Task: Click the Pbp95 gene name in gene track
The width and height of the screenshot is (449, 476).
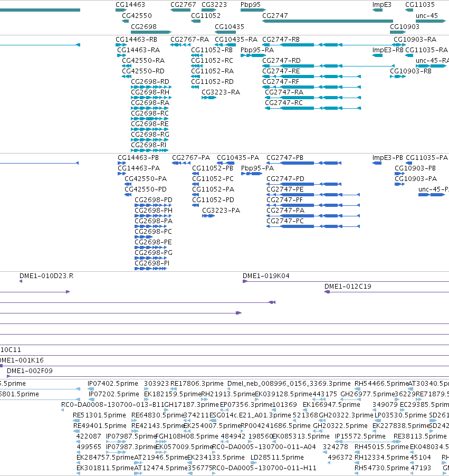Action: (251, 5)
